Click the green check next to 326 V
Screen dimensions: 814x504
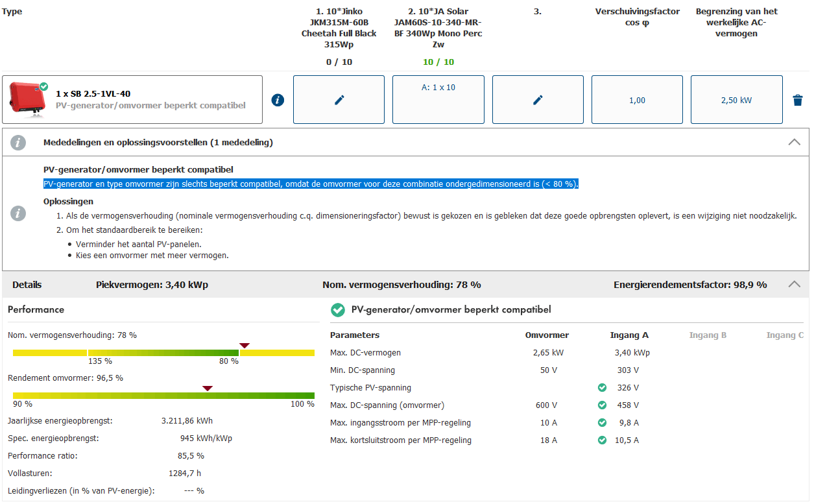click(602, 388)
